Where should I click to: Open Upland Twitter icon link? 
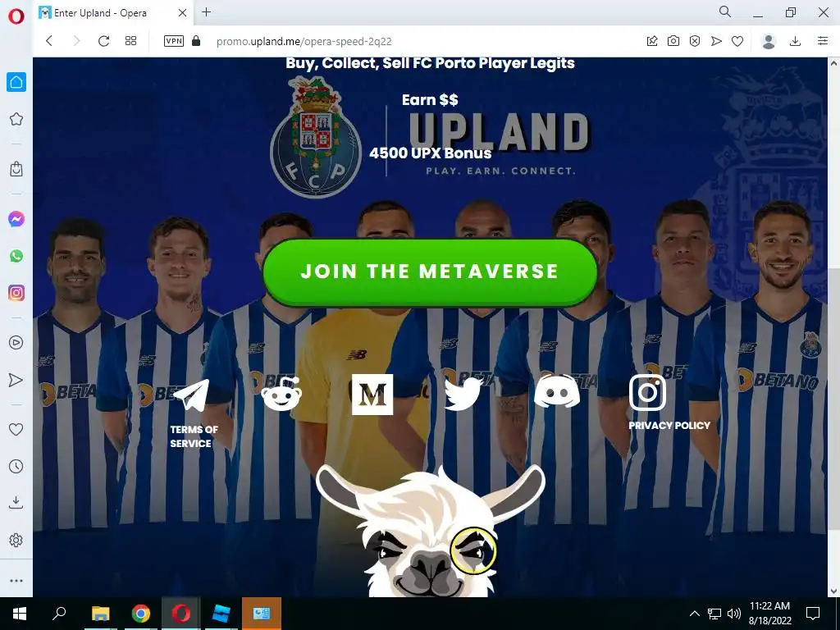(x=463, y=395)
